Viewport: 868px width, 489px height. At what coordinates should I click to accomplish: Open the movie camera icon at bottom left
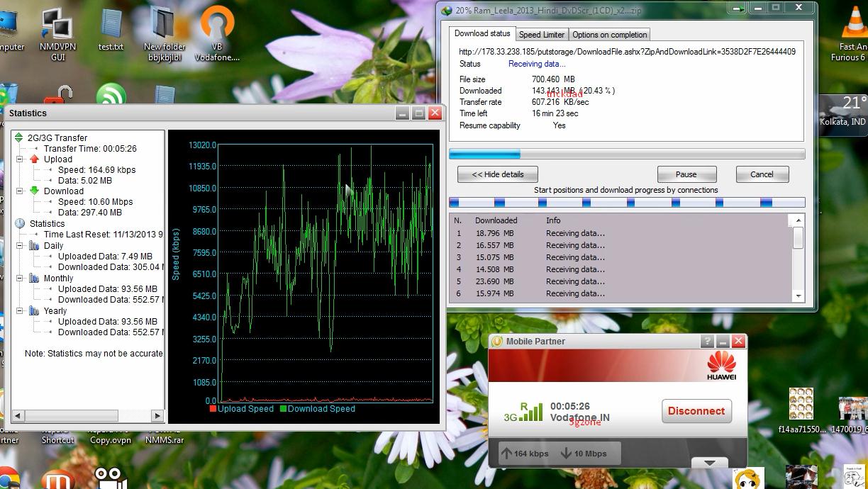pos(111,477)
